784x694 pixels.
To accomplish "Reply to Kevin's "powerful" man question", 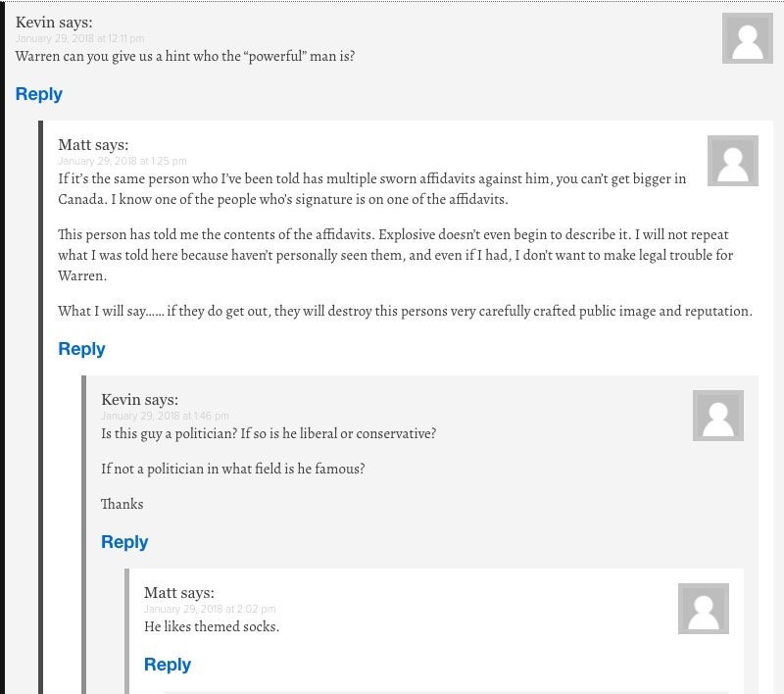I will pyautogui.click(x=39, y=94).
